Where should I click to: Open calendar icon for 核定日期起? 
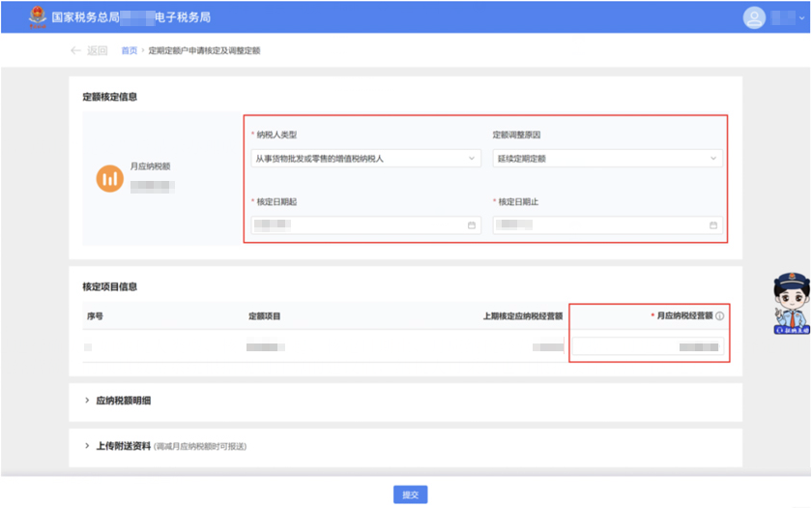point(472,224)
